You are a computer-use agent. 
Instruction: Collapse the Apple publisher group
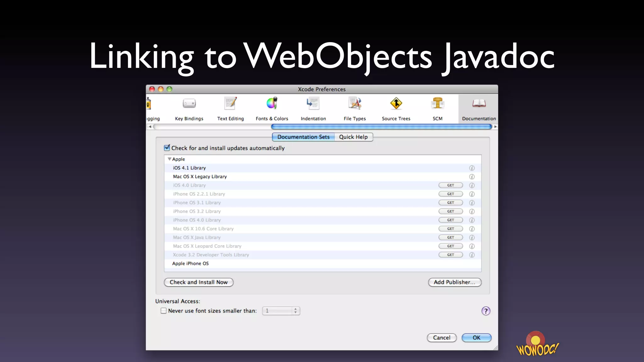(169, 159)
